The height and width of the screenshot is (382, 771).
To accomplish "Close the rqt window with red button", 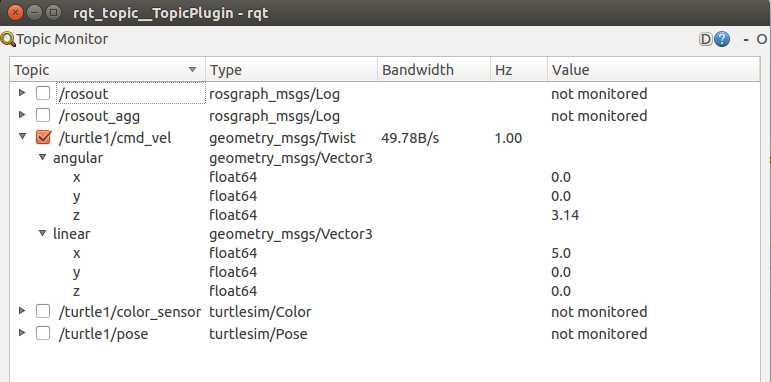I will (x=16, y=12).
